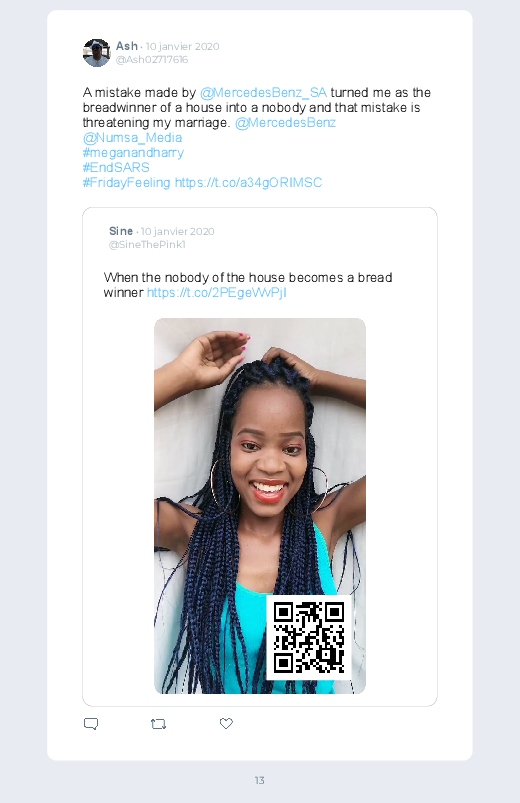
Task: Click the retweet arrows icon
Action: coord(158,724)
